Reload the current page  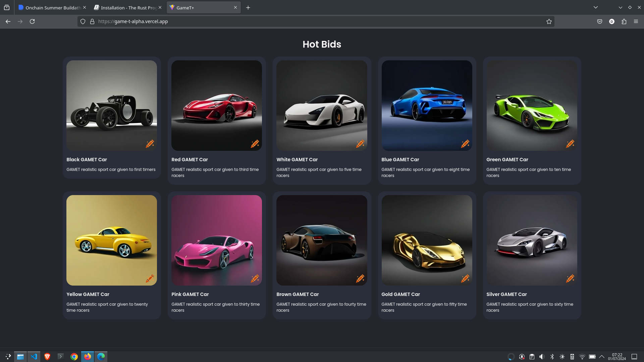[32, 21]
